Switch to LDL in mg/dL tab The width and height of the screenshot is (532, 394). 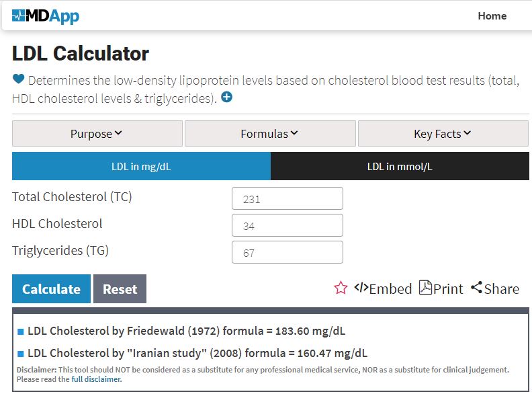141,167
